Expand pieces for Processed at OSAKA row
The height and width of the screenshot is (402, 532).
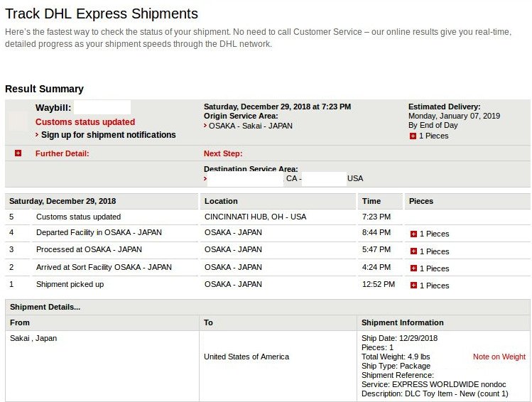[x=413, y=251]
